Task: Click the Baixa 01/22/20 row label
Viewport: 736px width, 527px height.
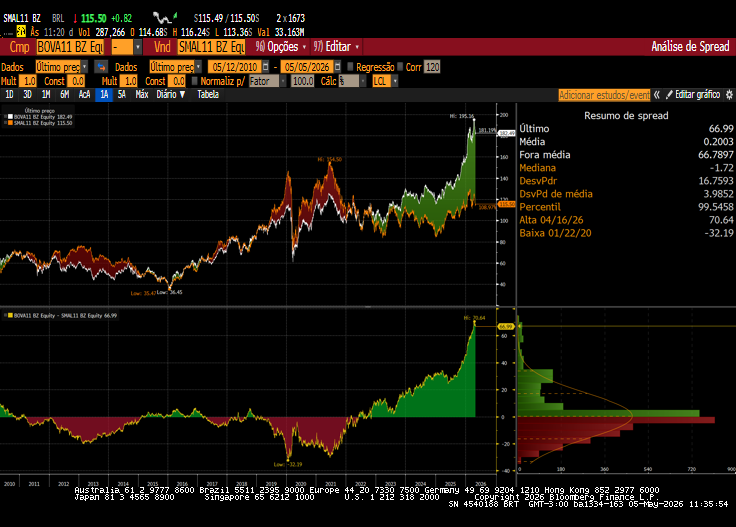Action: (x=555, y=233)
